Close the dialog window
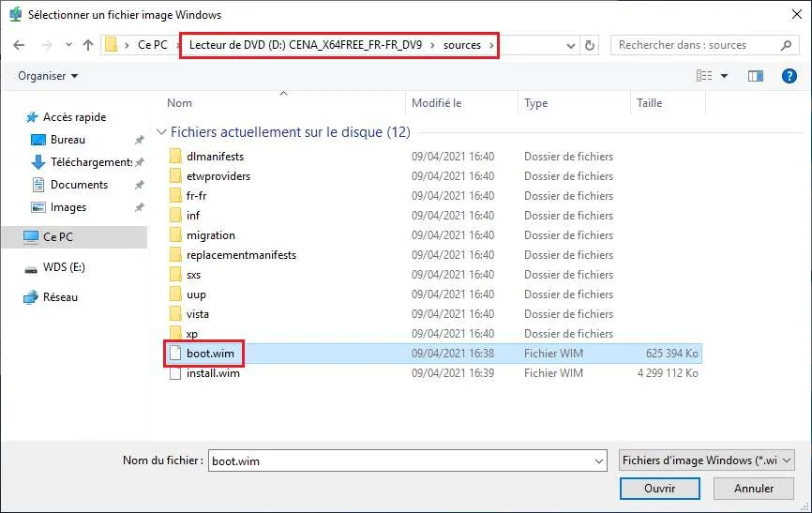The height and width of the screenshot is (513, 812). coord(796,14)
